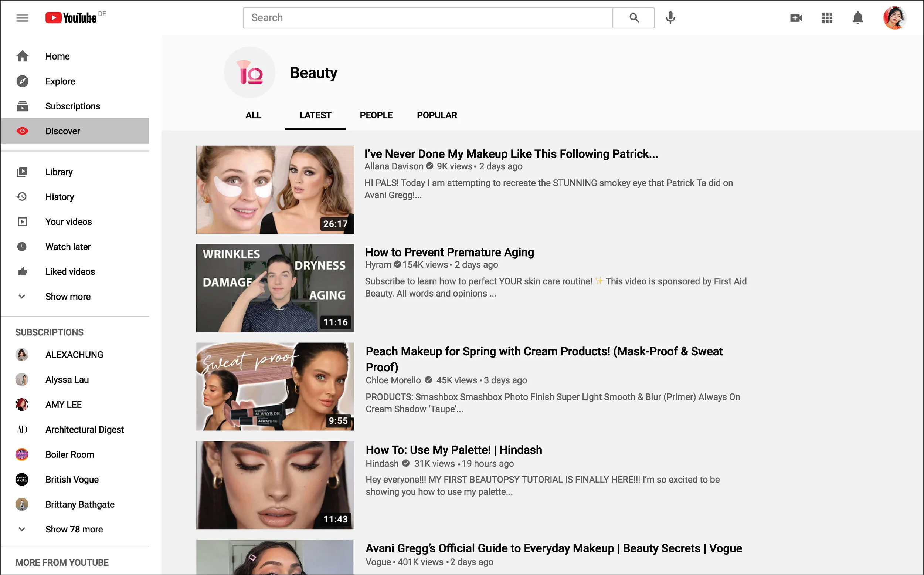Go to Liked videos
924x575 pixels.
coord(70,272)
